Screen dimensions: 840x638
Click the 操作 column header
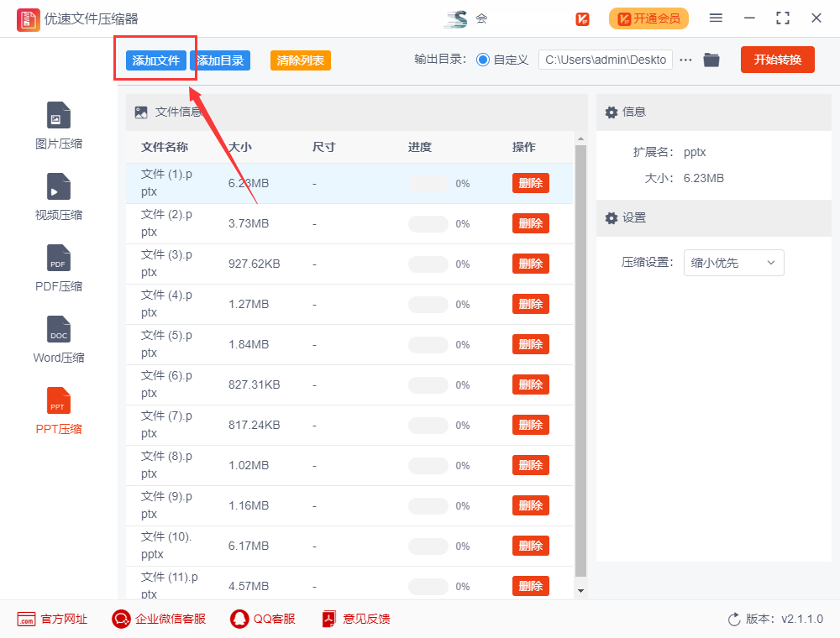point(523,147)
